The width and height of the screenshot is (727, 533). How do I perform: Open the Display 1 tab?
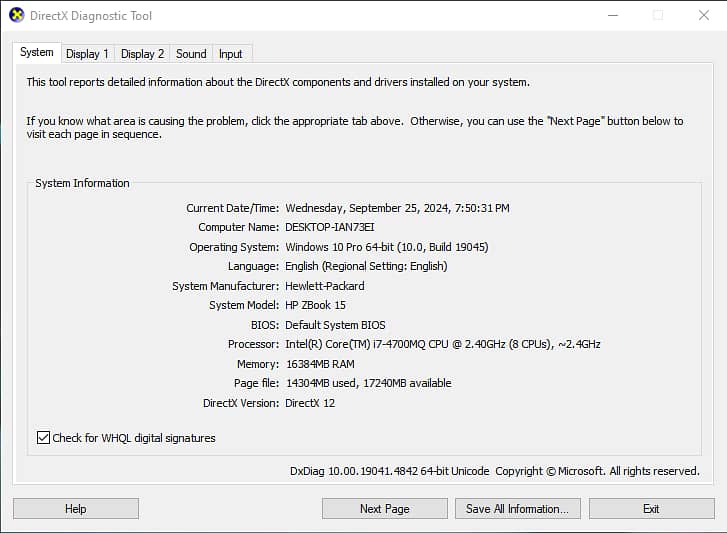87,54
